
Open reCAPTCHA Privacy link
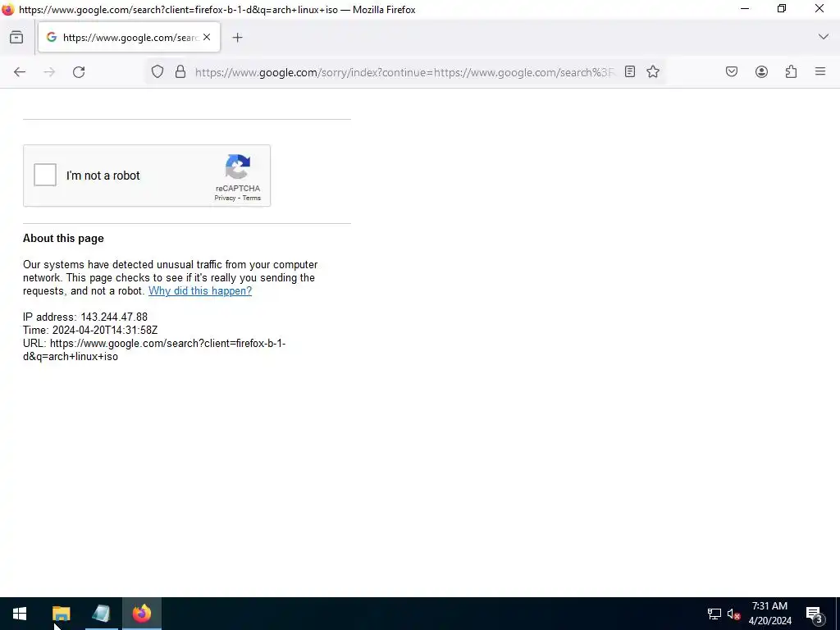click(x=225, y=198)
